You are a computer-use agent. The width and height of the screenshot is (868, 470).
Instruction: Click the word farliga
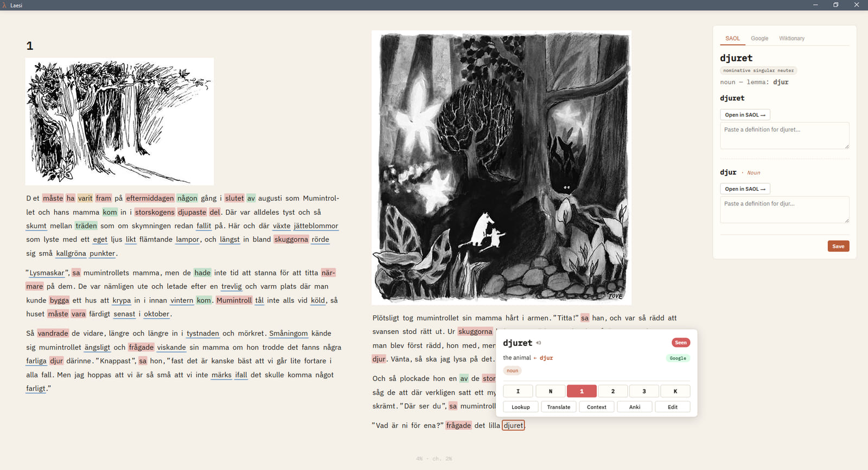pos(36,361)
